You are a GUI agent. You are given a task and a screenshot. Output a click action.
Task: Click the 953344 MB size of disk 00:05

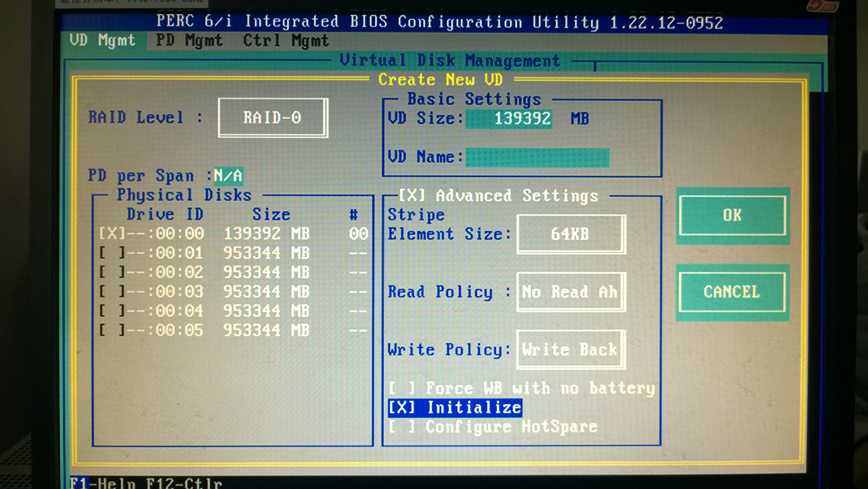[267, 330]
